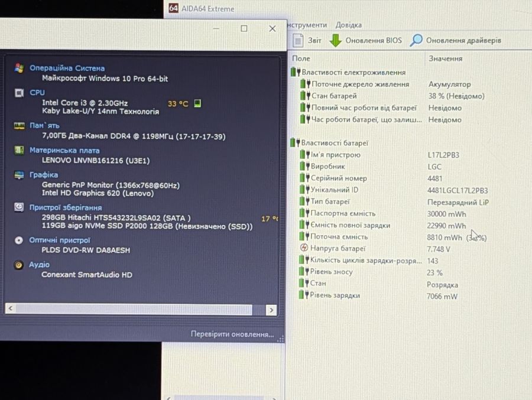Click the motherboard icon beside Материнська плата
The image size is (532, 400).
tap(19, 150)
